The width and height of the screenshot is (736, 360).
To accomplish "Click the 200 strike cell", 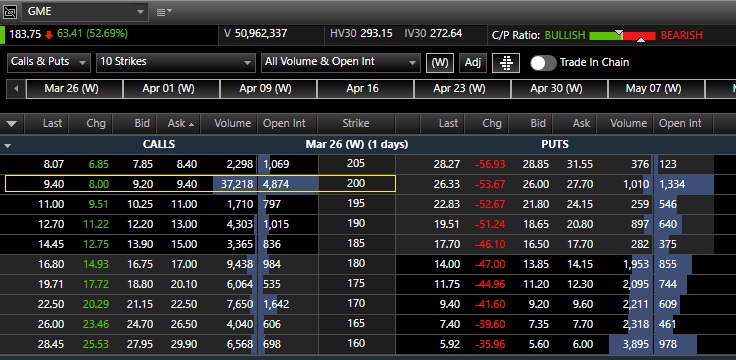I will pyautogui.click(x=356, y=184).
